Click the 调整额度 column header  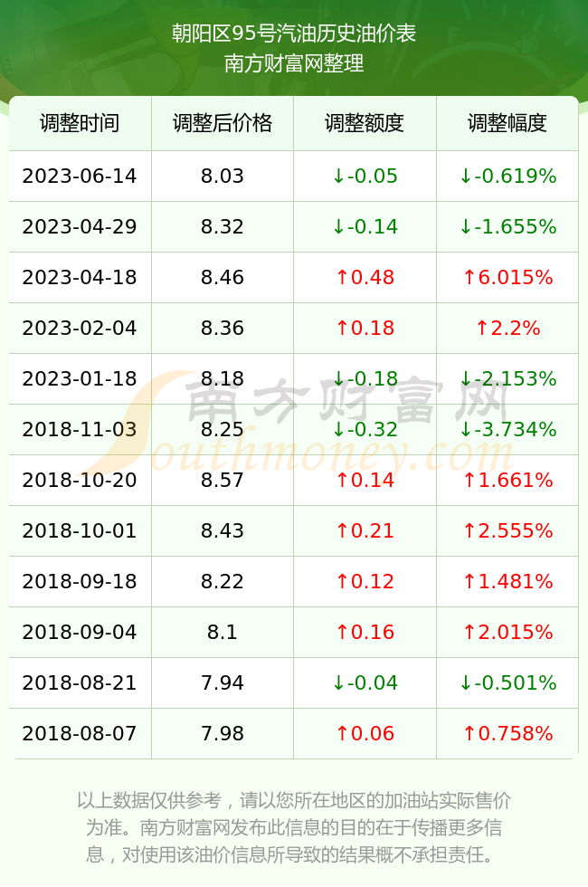pyautogui.click(x=365, y=123)
